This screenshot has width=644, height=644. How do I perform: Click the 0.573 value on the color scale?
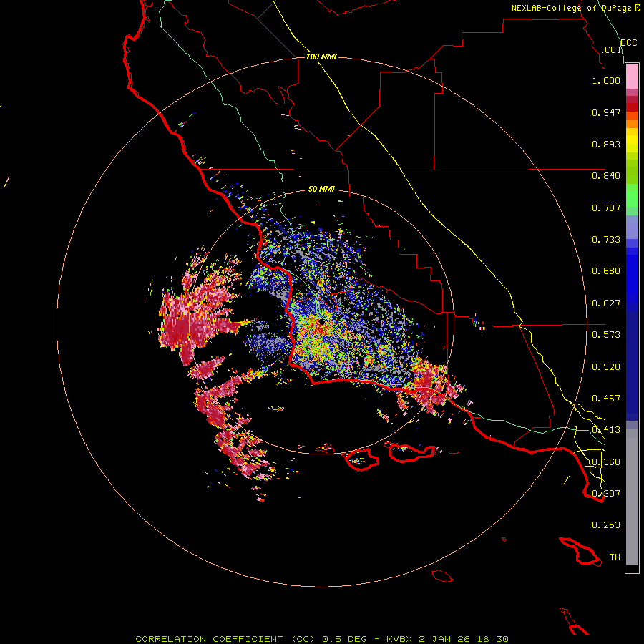click(606, 335)
